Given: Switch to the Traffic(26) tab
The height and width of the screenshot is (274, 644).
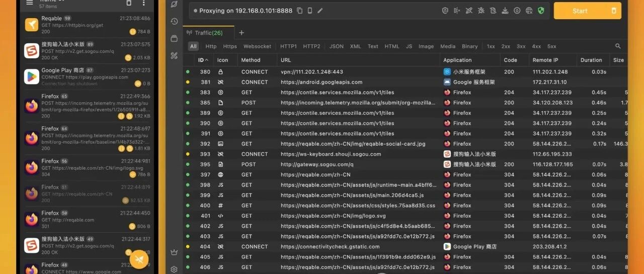Looking at the screenshot, I should point(208,33).
